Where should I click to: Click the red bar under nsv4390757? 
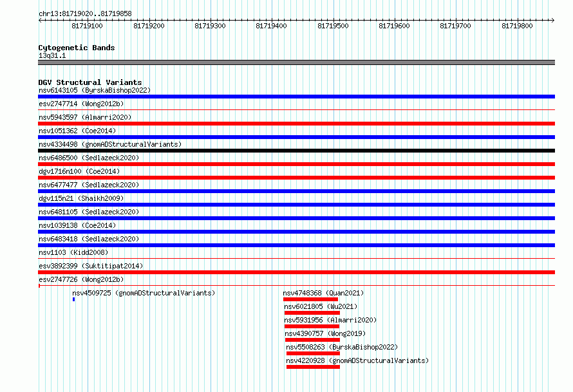[312, 340]
